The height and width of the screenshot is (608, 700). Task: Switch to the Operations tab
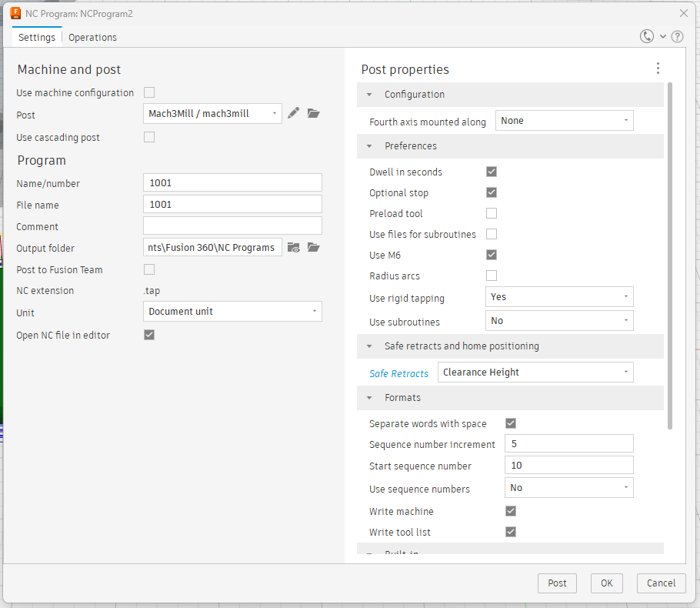(x=92, y=37)
